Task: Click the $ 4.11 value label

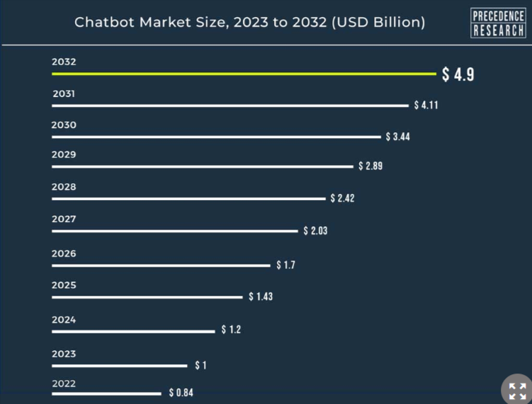Action: coord(426,105)
